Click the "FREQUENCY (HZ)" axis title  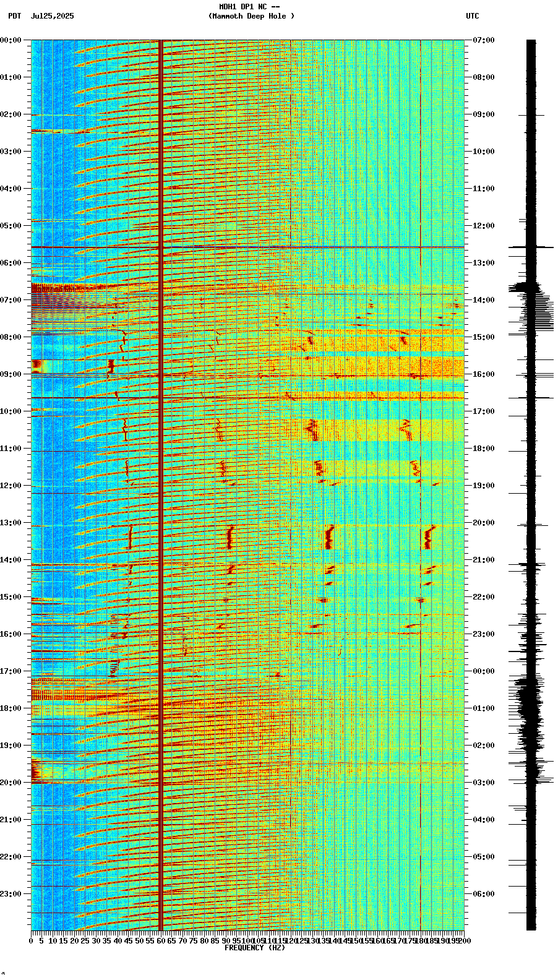pyautogui.click(x=255, y=948)
